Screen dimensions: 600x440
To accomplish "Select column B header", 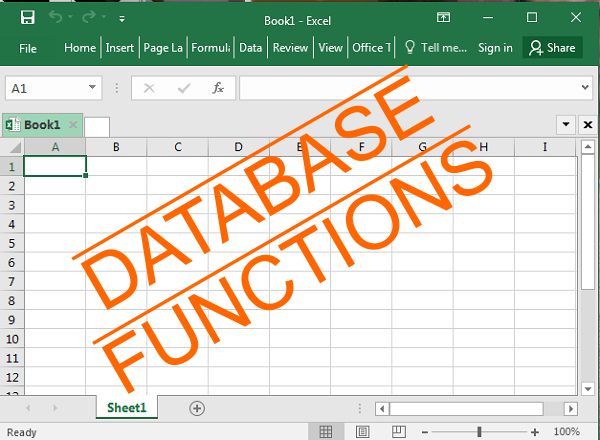I will coord(116,147).
